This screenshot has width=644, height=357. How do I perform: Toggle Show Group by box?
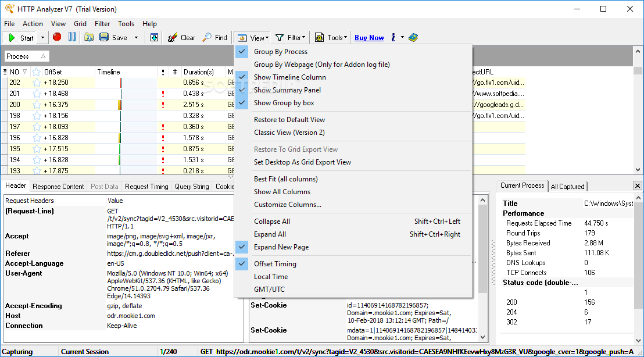(284, 103)
